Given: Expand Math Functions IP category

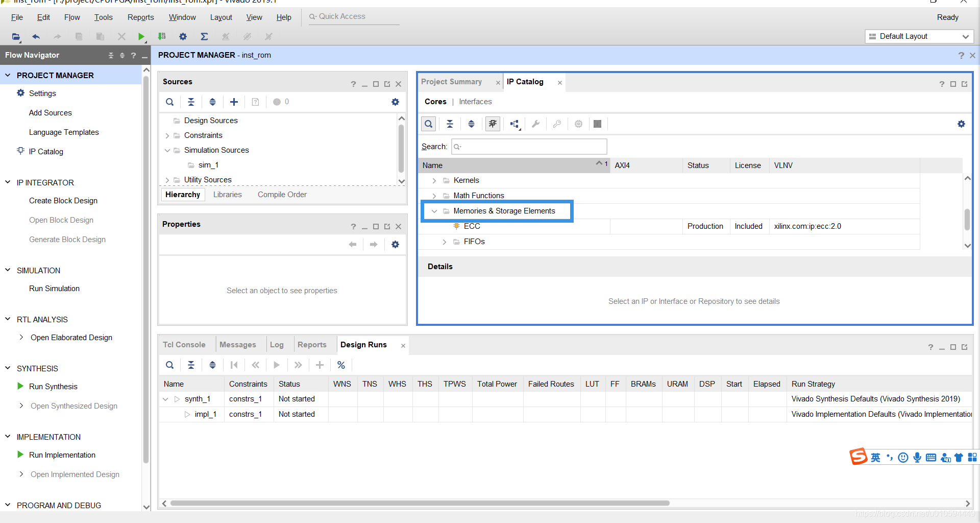Looking at the screenshot, I should [x=434, y=196].
